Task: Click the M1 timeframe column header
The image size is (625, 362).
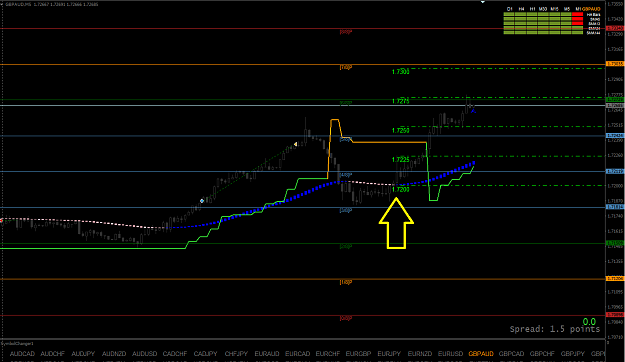Action: tap(578, 9)
